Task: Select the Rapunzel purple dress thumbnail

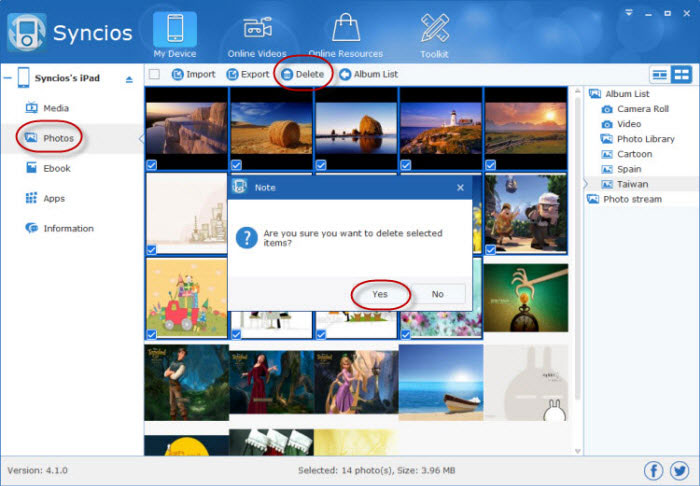Action: point(356,382)
